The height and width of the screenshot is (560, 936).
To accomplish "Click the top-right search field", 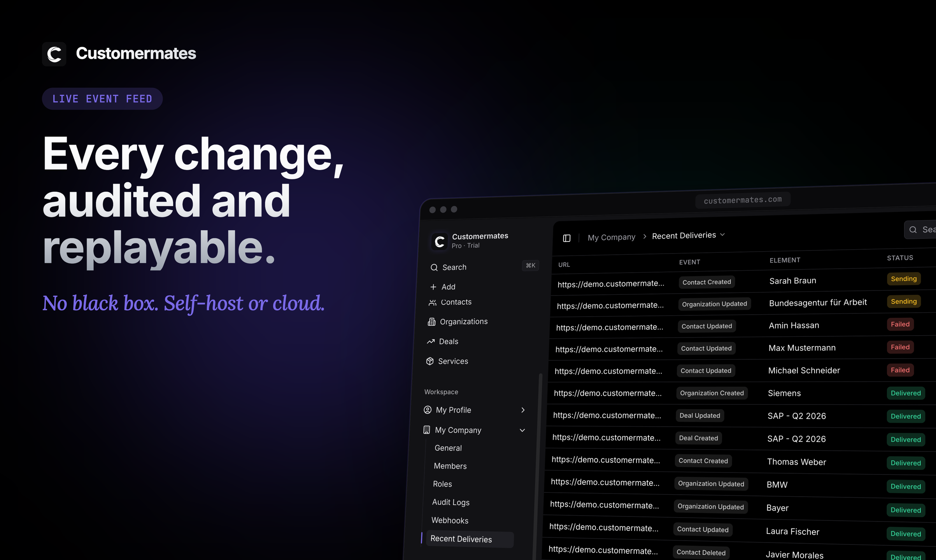I will (920, 229).
